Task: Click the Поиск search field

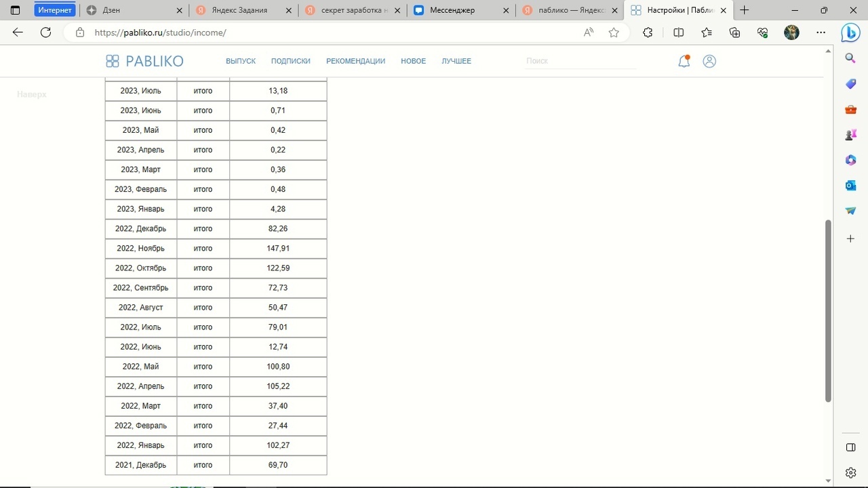Action: pyautogui.click(x=580, y=61)
